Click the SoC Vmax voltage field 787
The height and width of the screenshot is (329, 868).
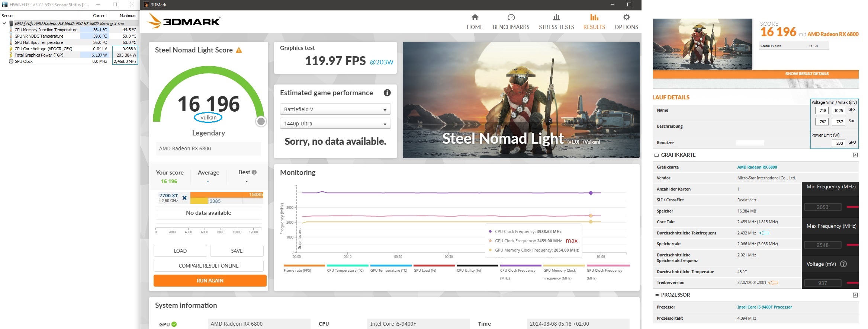(x=838, y=122)
